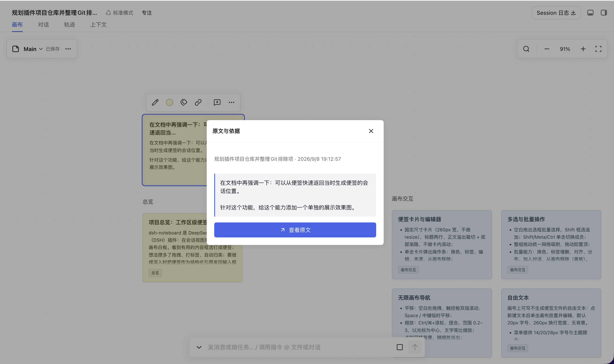Switch to the 上下文 tab
This screenshot has width=614, height=364.
[x=98, y=24]
